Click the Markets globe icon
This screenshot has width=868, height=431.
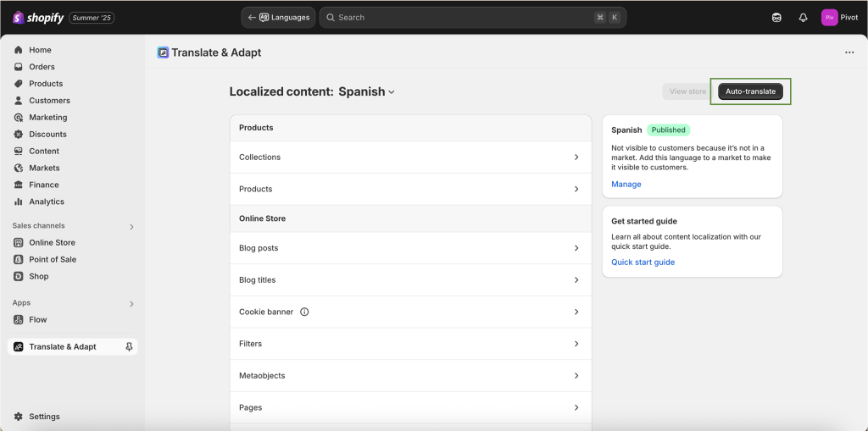19,169
